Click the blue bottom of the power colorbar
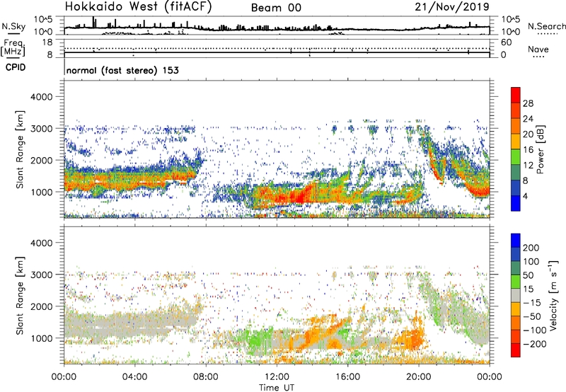Screen dimensions: 566x392 point(516,203)
